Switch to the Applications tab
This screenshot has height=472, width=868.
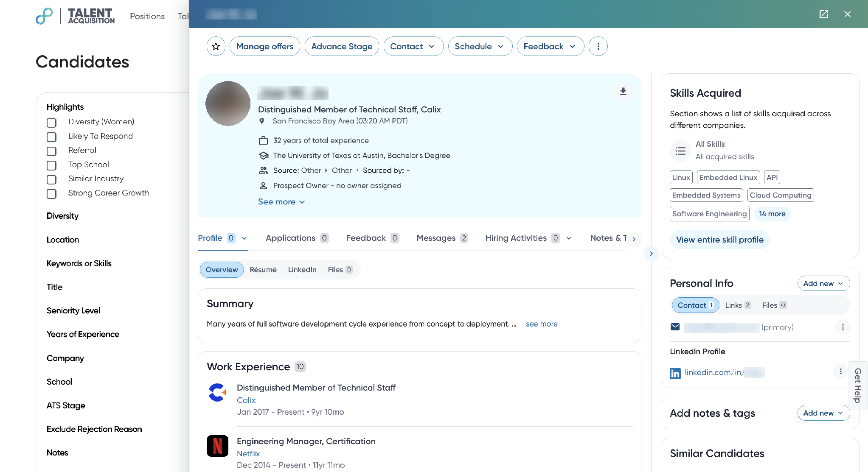pos(297,238)
